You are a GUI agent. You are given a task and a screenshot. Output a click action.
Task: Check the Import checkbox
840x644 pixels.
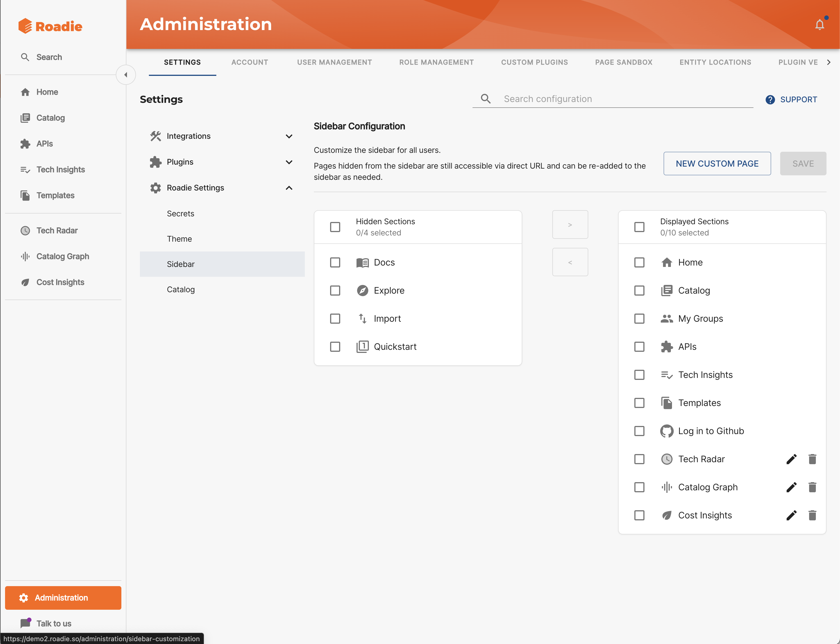click(x=335, y=319)
